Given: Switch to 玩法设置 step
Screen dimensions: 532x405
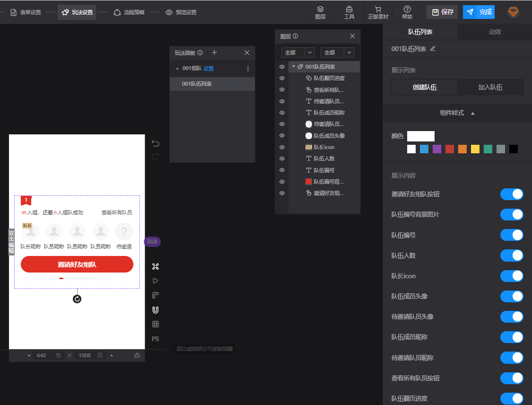Looking at the screenshot, I should tap(77, 12).
